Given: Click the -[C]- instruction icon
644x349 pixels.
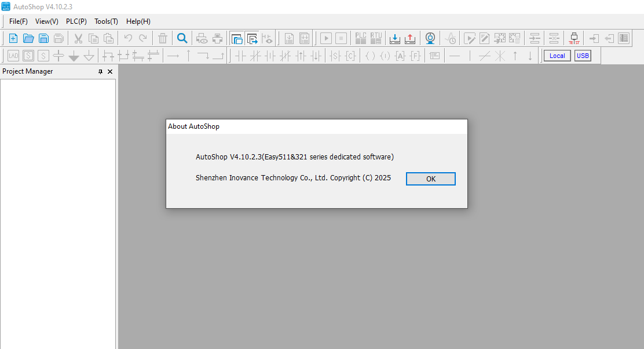Looking at the screenshot, I should tap(350, 56).
